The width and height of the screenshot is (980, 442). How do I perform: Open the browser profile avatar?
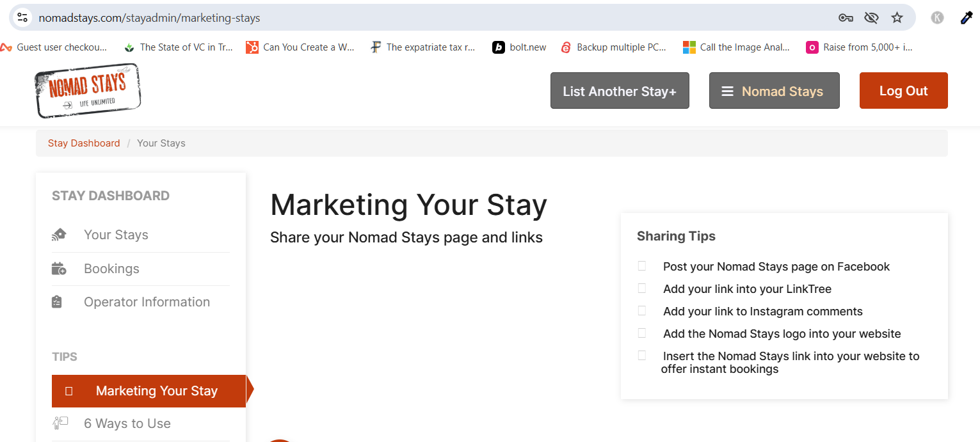coord(937,18)
